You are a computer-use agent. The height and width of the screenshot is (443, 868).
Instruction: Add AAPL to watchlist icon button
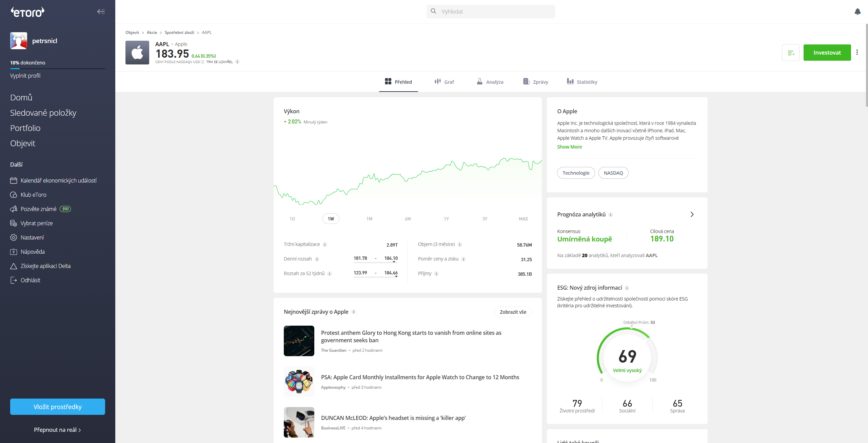point(791,53)
